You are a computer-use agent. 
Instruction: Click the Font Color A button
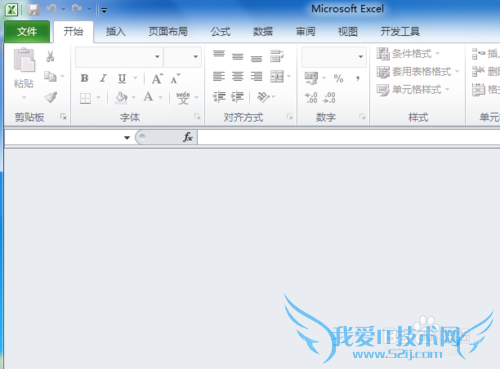(x=148, y=97)
